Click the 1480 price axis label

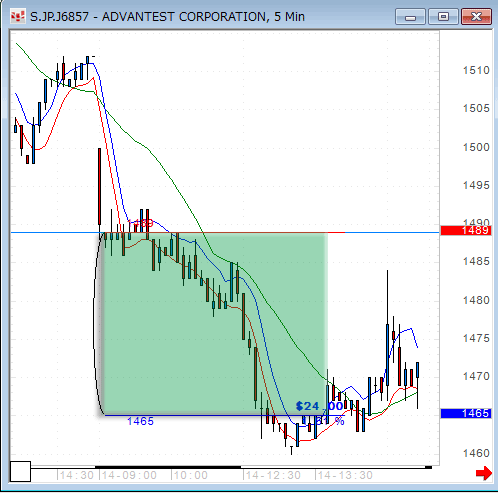(476, 300)
